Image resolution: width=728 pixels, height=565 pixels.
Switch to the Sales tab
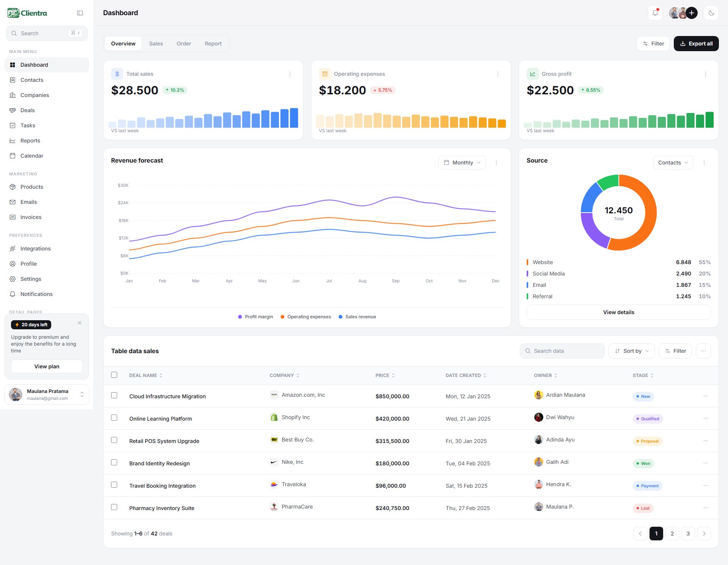(x=156, y=44)
